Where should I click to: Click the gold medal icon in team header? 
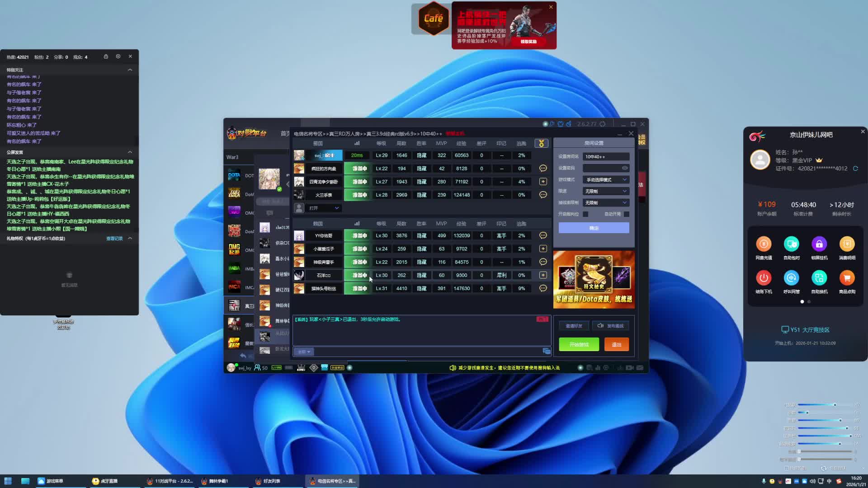pos(541,143)
